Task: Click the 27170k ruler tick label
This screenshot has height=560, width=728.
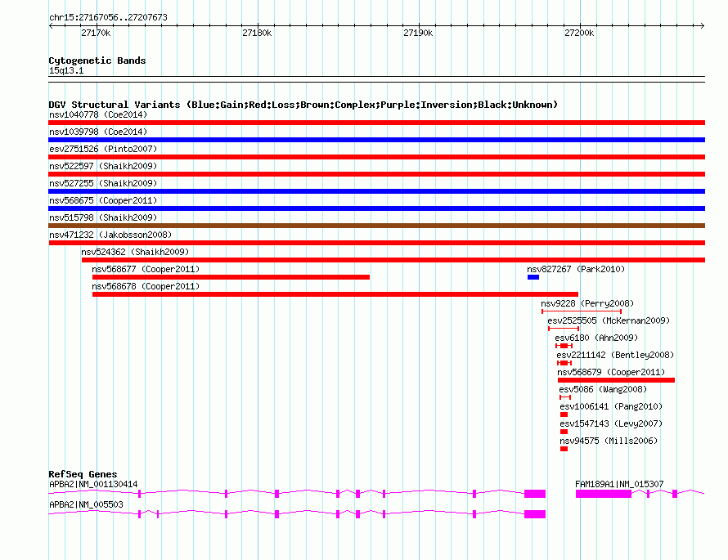Action: (96, 33)
